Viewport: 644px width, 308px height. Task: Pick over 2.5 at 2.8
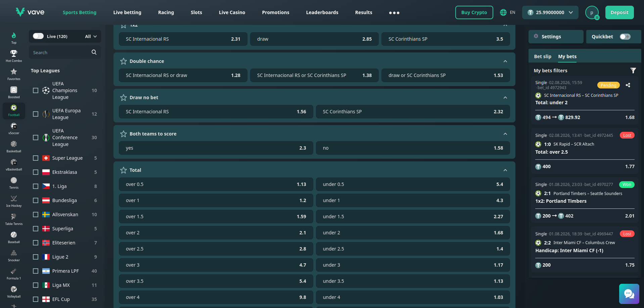tap(216, 249)
